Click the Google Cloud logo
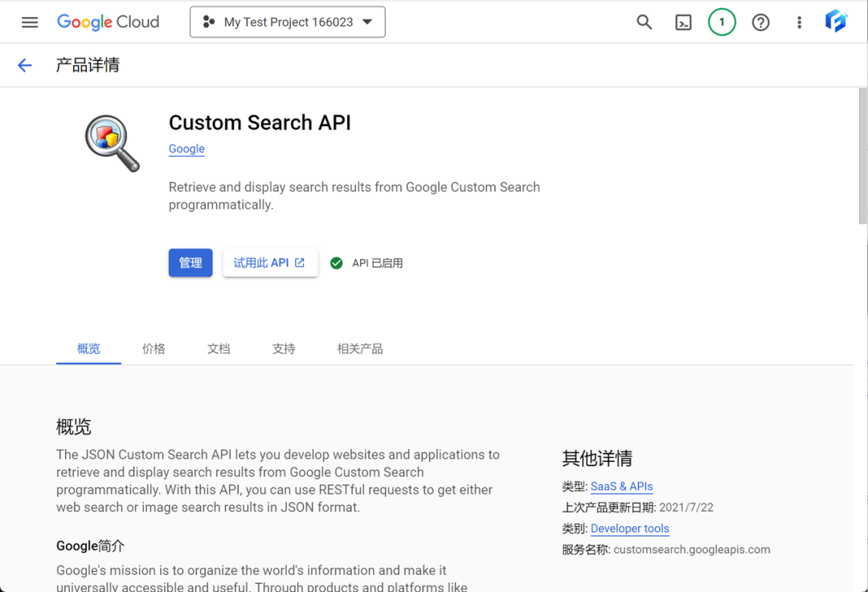 108,22
